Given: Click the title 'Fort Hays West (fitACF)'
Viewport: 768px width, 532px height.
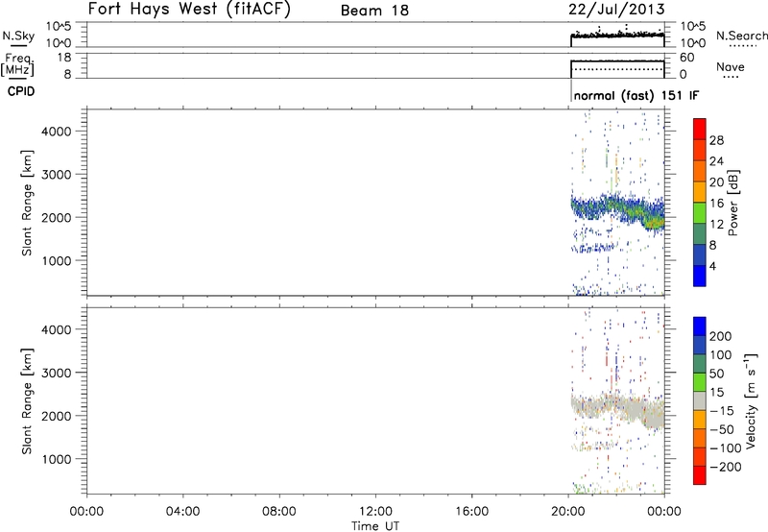Looking at the screenshot, I should (x=189, y=10).
